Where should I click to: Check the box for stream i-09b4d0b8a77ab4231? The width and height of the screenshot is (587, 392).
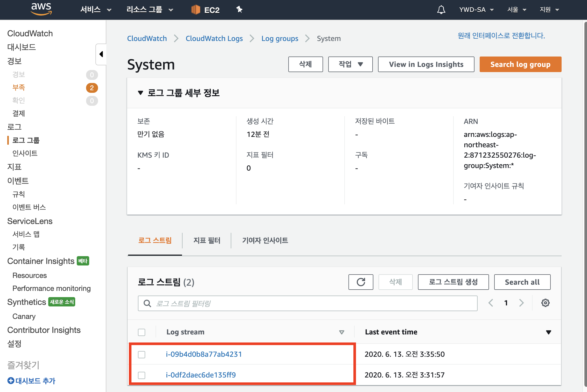[142, 354]
